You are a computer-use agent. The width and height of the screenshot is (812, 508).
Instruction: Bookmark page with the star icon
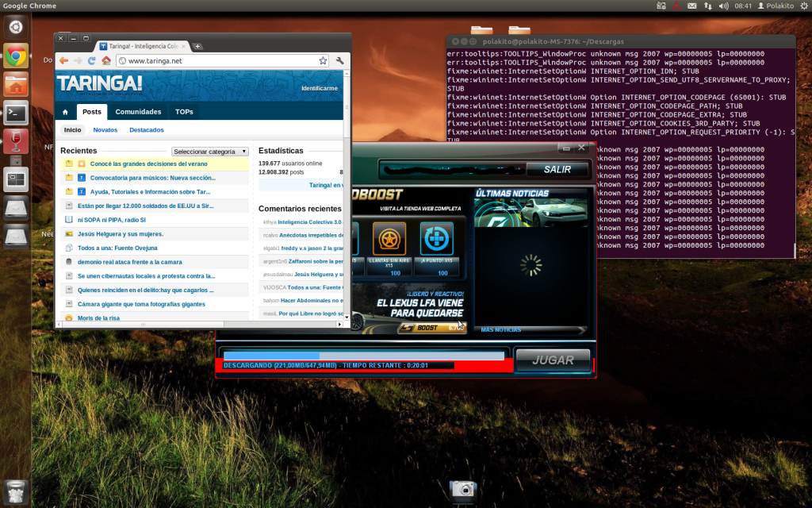[x=324, y=60]
